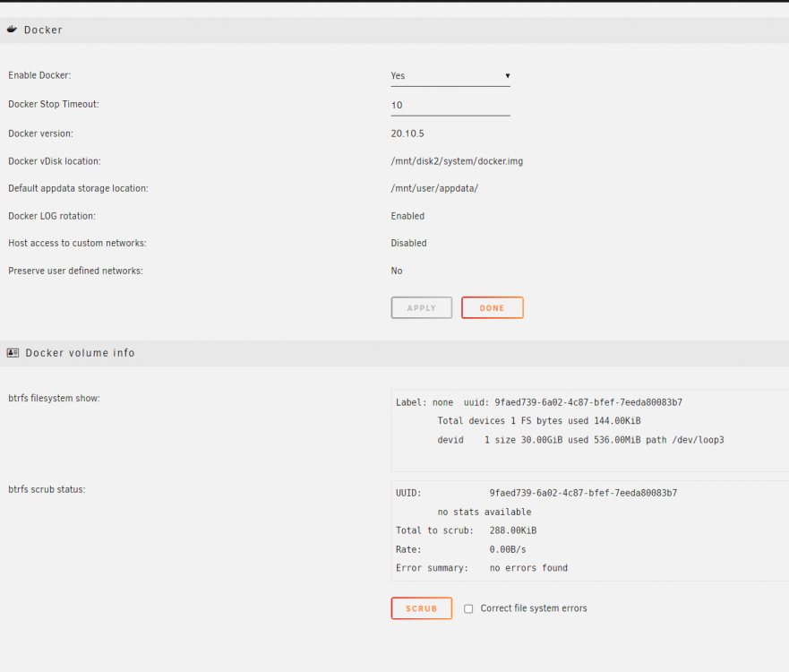
Task: Click the Total devices 1 FS bytes line
Action: point(539,421)
